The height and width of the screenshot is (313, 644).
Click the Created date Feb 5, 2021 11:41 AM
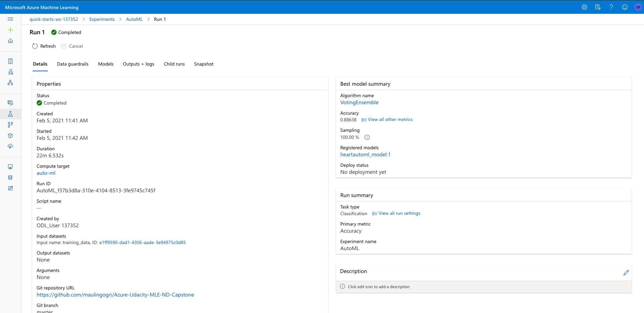pos(62,121)
